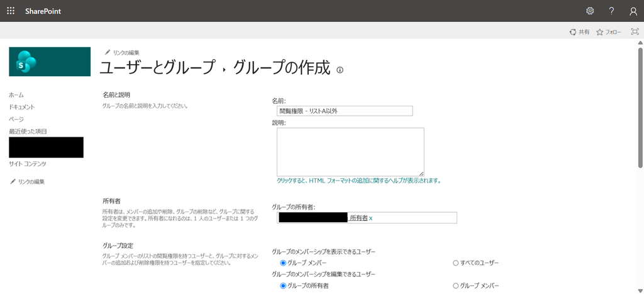Click the 説明 description text area
This screenshot has width=644, height=294.
(350, 152)
